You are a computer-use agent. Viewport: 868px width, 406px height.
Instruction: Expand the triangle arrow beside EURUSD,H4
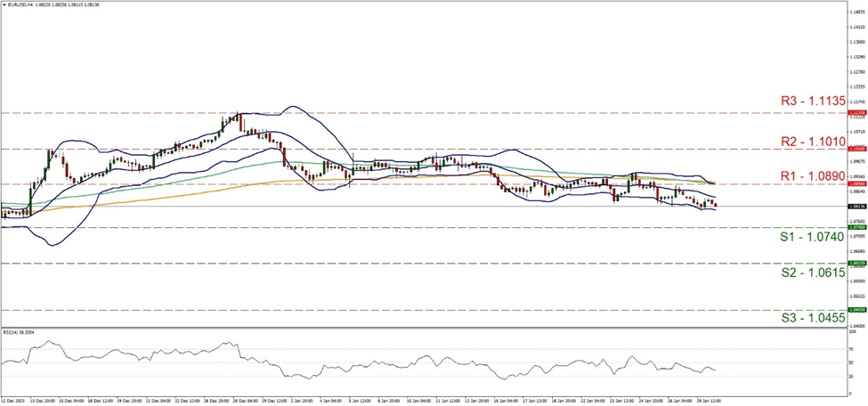(4, 4)
